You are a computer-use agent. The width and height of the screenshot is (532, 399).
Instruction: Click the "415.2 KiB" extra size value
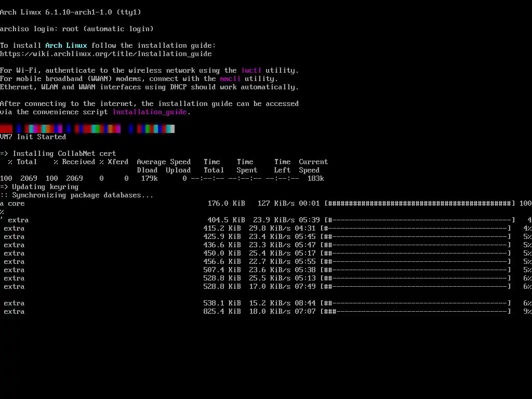tap(222, 229)
